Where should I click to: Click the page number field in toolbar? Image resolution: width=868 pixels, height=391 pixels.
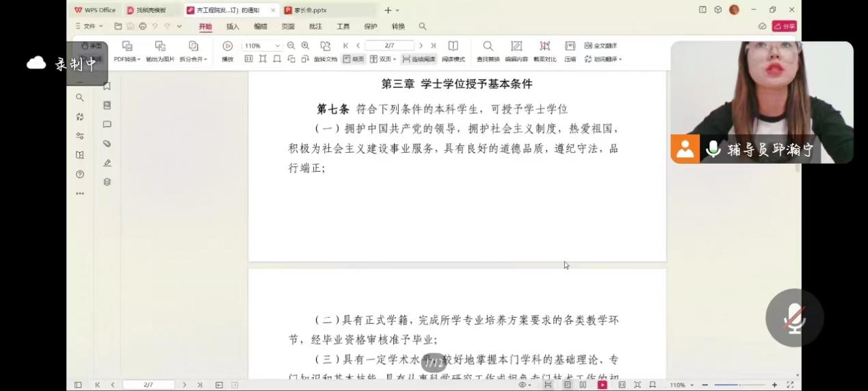pos(389,46)
